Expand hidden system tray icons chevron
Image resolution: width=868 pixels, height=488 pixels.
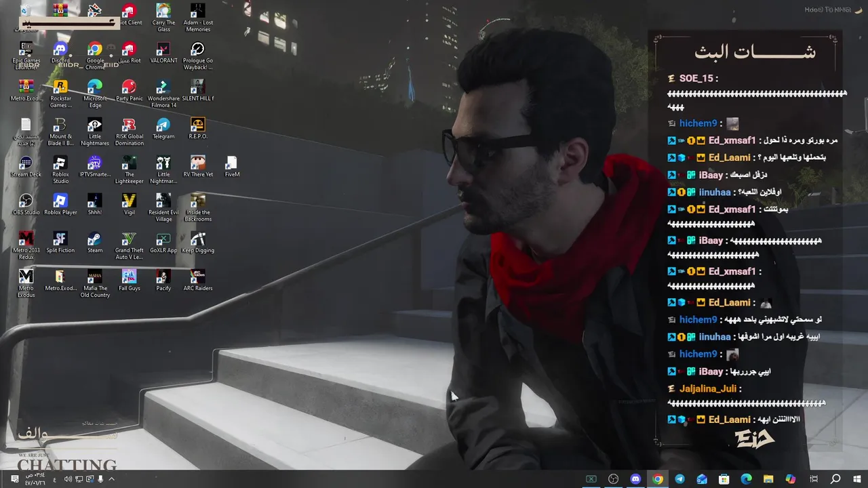click(112, 479)
